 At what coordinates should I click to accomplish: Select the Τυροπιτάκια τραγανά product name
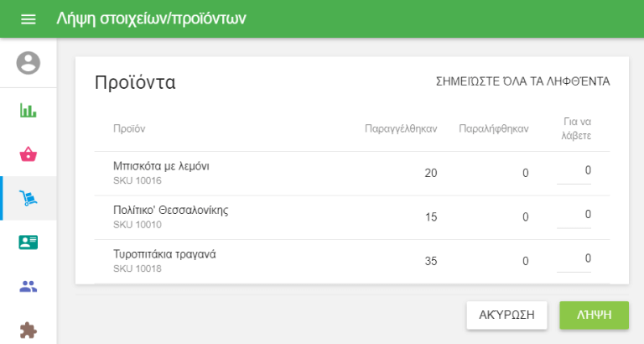point(164,253)
